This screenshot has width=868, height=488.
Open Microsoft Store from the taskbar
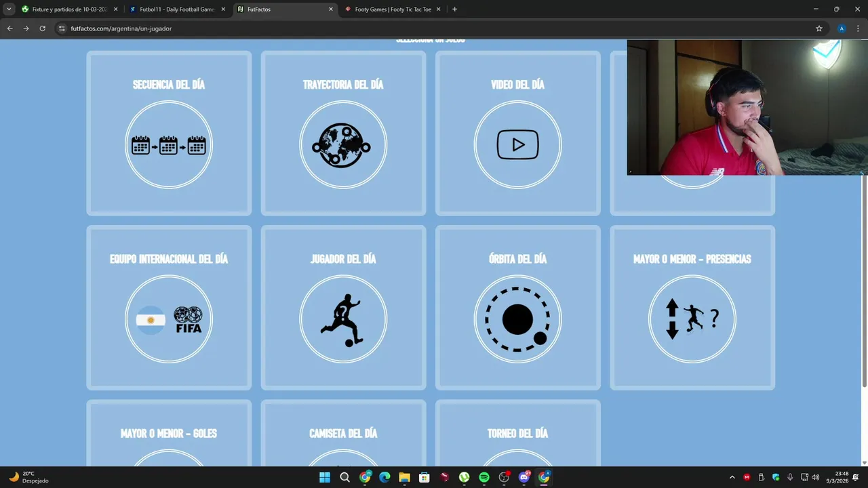click(425, 477)
